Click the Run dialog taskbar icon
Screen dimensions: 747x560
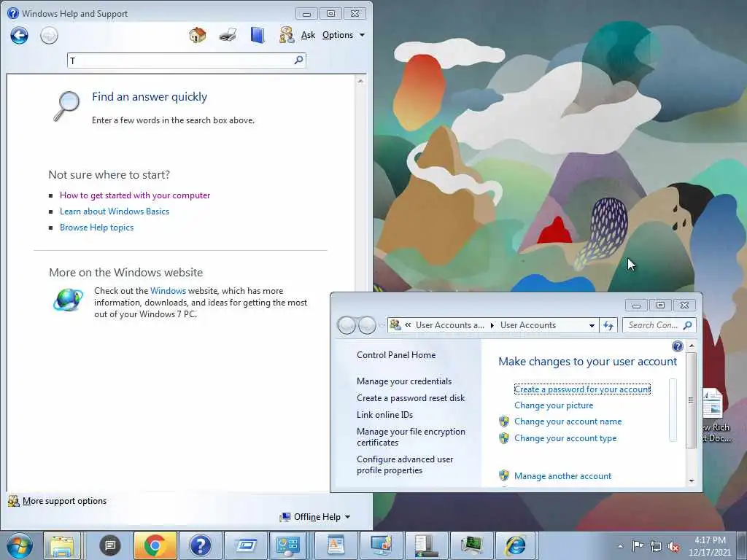(x=246, y=545)
